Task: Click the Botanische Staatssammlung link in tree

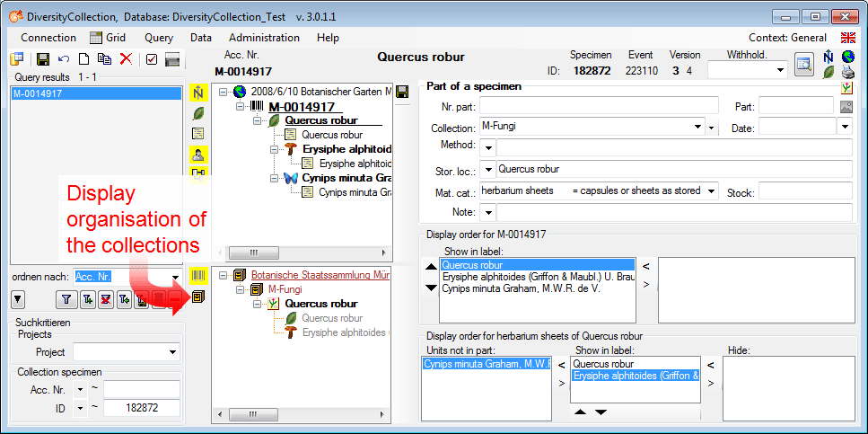Action: click(x=320, y=275)
